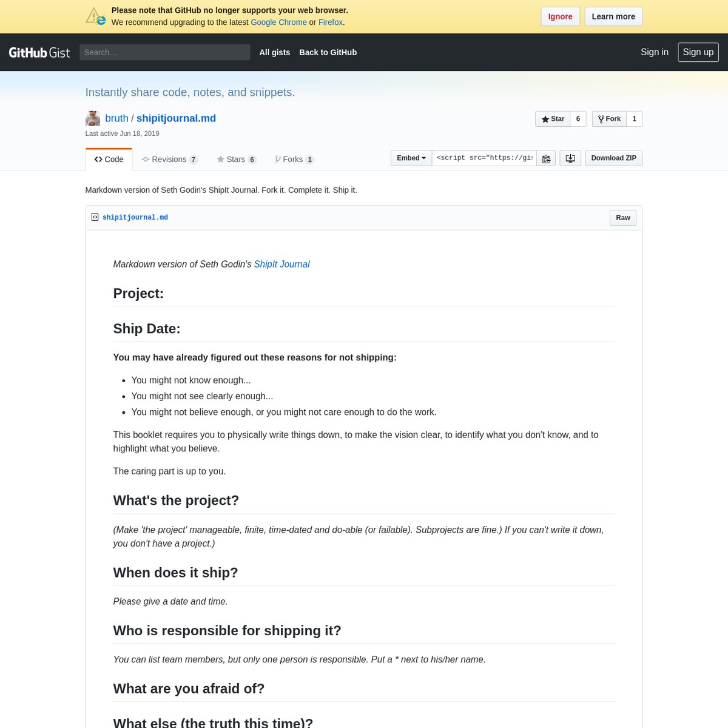Click the Download ZIP button

613,158
